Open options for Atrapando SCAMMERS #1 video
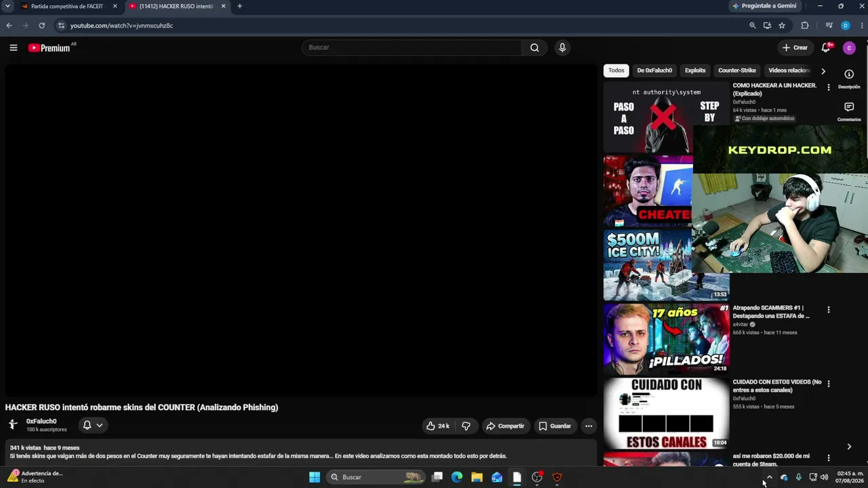 (828, 310)
